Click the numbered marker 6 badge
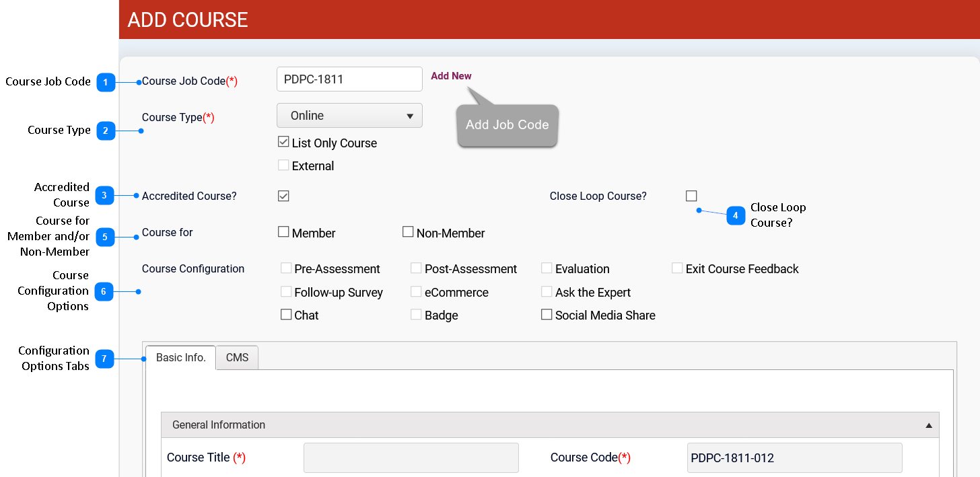980x477 pixels. coord(104,291)
